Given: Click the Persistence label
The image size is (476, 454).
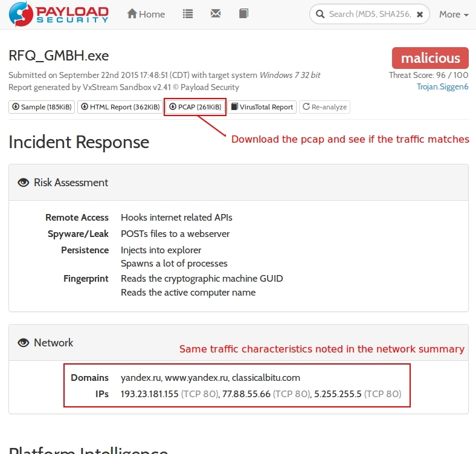Looking at the screenshot, I should 85,250.
